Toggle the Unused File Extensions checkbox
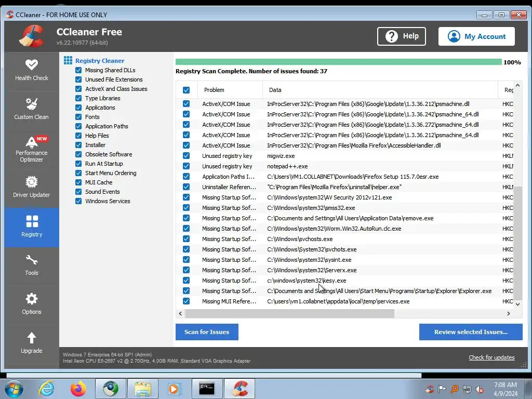Viewport: 532px width, 399px height. pyautogui.click(x=78, y=79)
